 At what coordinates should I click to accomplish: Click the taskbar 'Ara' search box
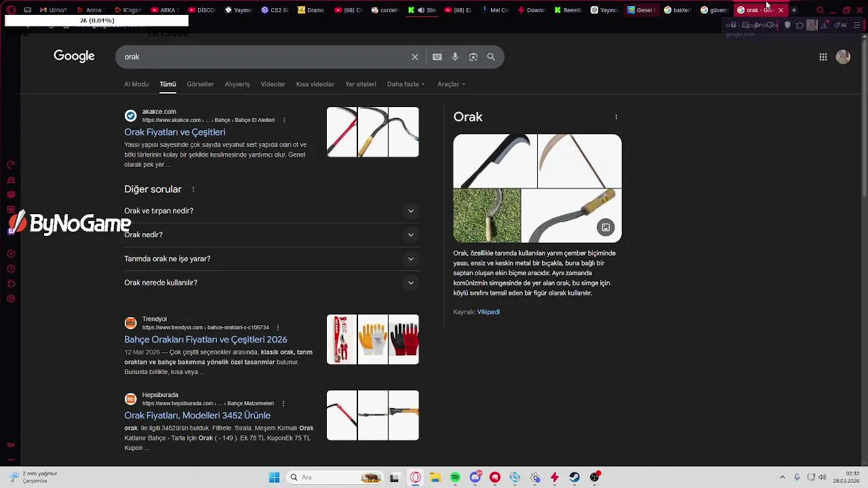coord(334,477)
